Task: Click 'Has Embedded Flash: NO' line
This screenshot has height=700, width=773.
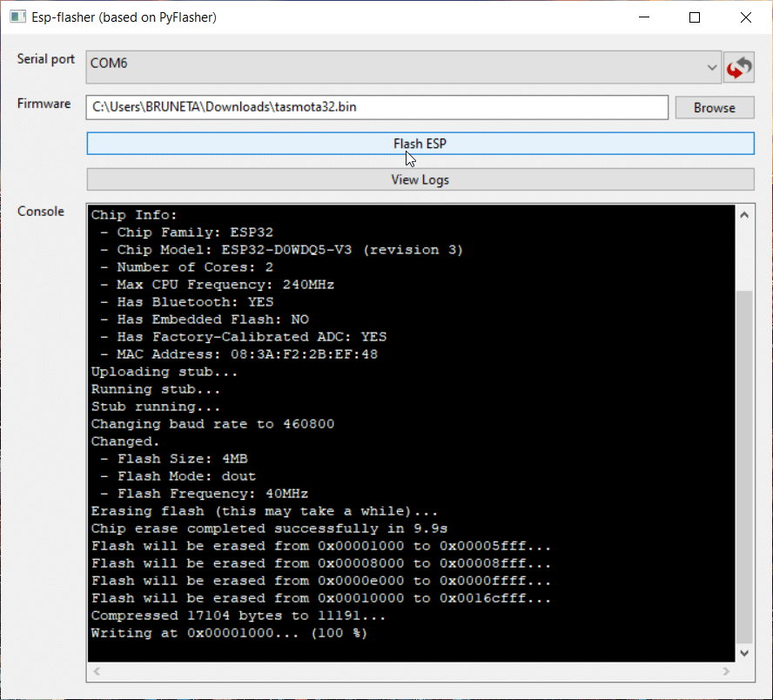Action: point(205,320)
